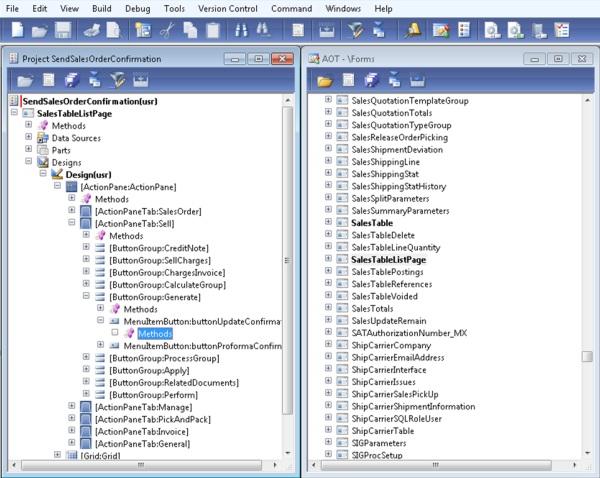Click the AOT window vertical scrollbar thumb
This screenshot has width=600, height=478.
(x=587, y=356)
